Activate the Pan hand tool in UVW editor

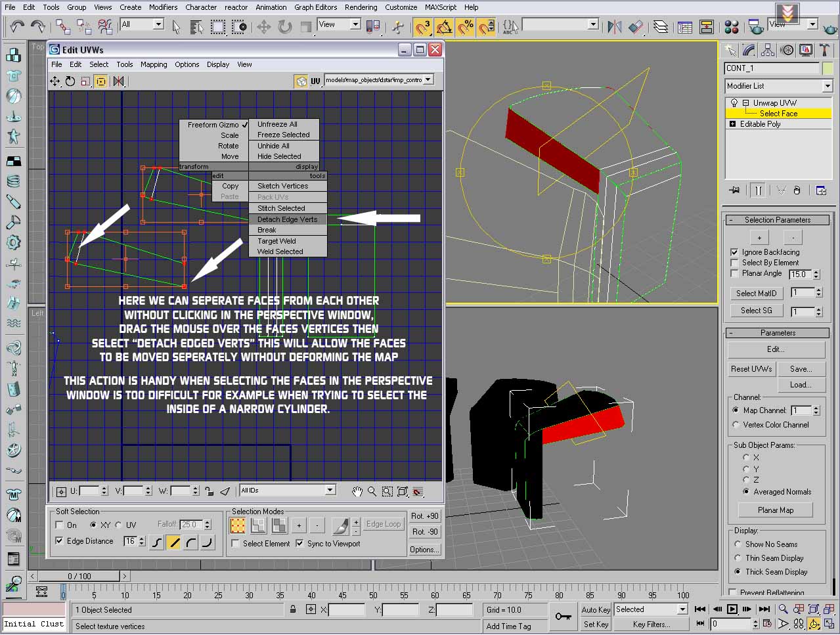click(357, 491)
